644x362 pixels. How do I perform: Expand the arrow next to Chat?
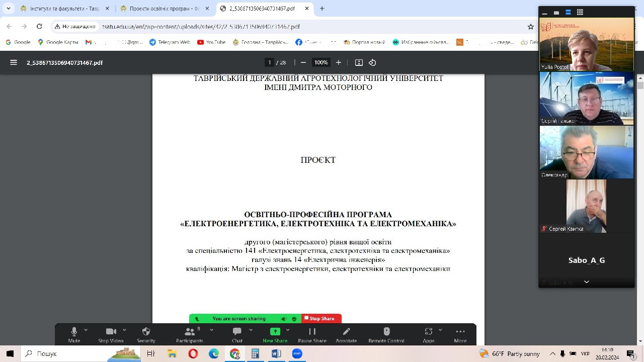[x=250, y=330]
